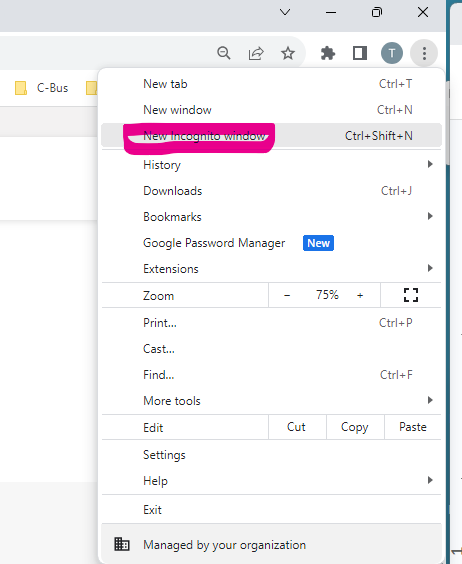Expand the Extensions submenu
This screenshot has height=564, width=462.
pos(271,269)
